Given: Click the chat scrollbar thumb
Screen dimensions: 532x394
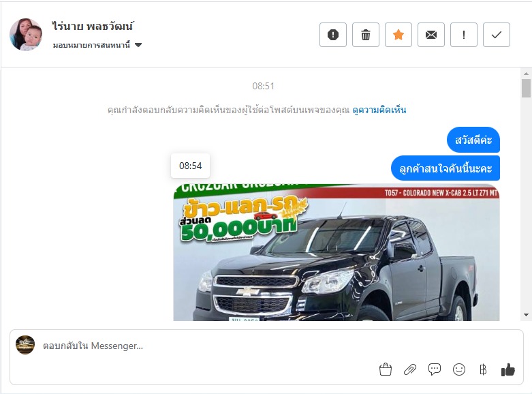Looking at the screenshot, I should [x=526, y=89].
